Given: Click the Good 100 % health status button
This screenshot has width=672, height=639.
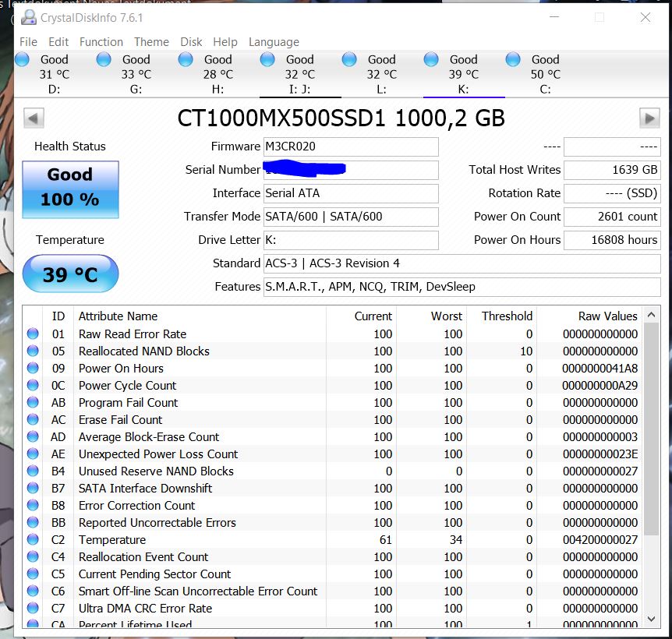Looking at the screenshot, I should click(x=70, y=189).
